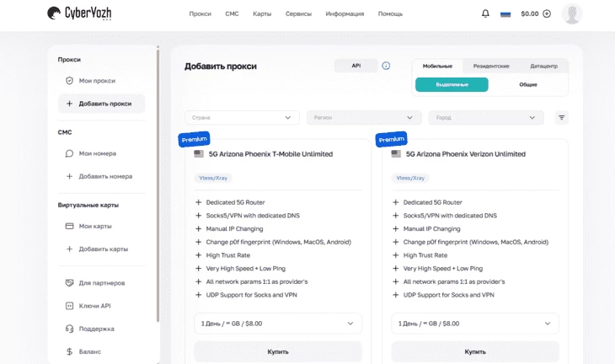
Task: Click the sidebar scrollbar
Action: coord(158,185)
